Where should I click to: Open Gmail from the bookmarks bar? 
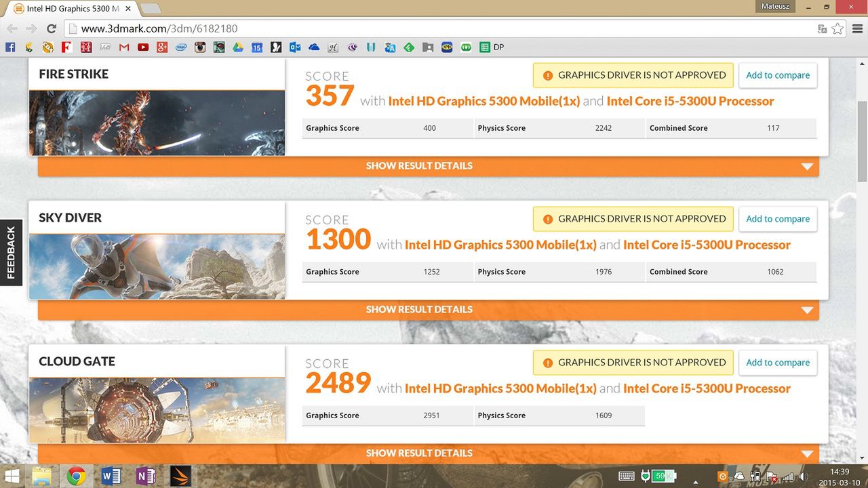click(125, 47)
